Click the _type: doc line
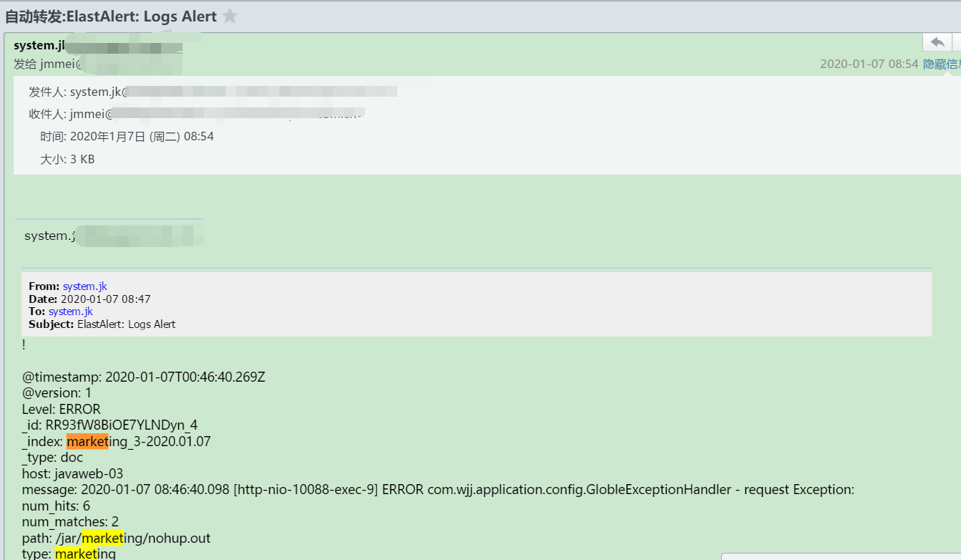 (x=52, y=458)
